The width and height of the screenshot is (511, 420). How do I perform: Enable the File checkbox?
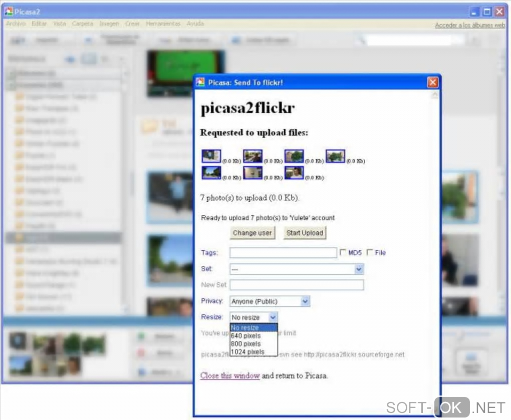tap(370, 252)
